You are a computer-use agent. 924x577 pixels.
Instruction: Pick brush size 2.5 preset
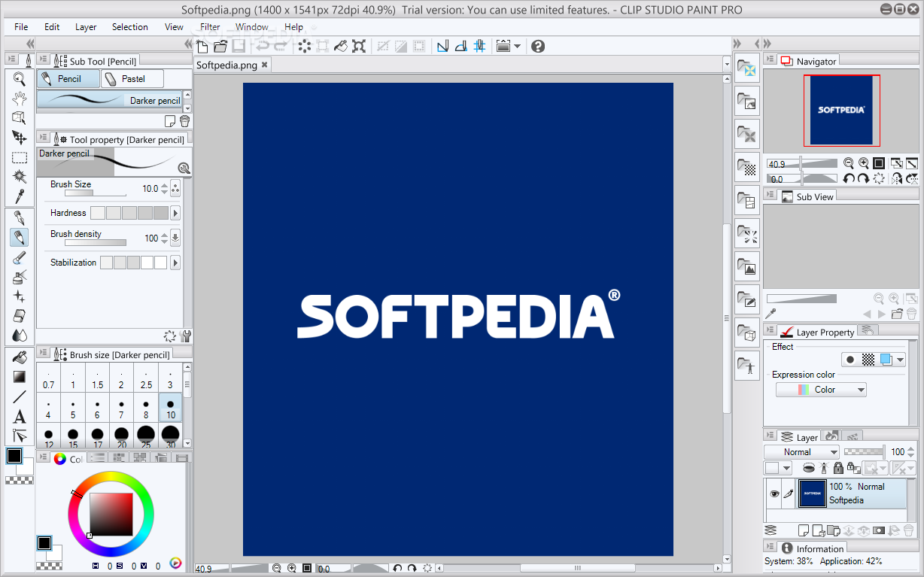click(146, 379)
